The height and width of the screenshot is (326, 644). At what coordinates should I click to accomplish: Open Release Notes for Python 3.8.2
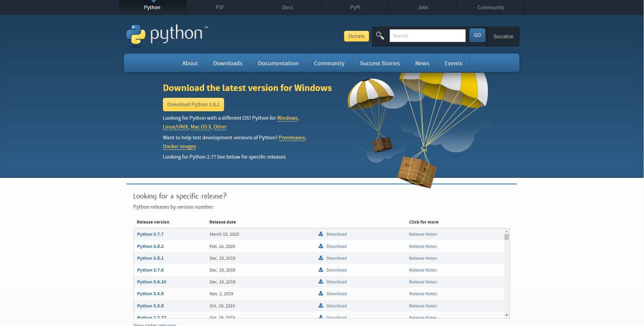click(x=423, y=246)
